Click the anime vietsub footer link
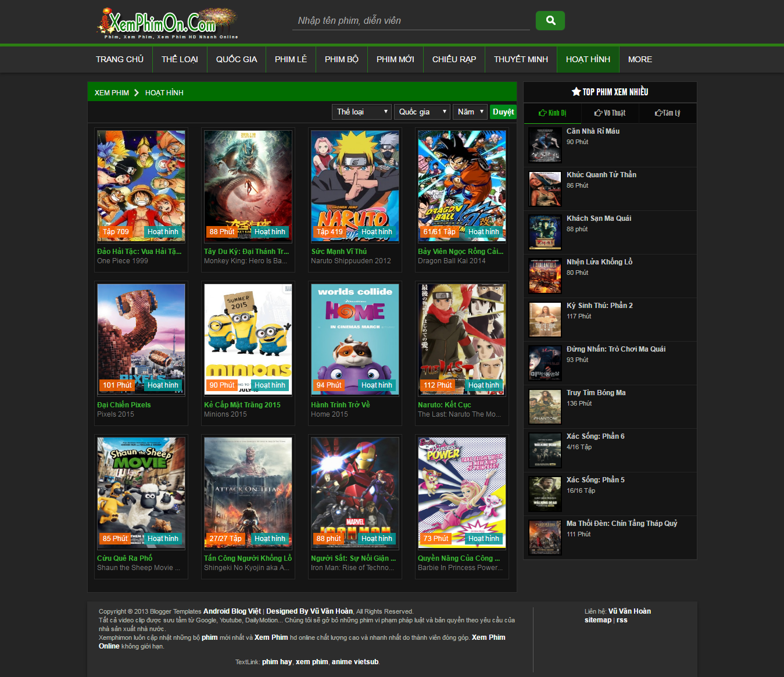Image resolution: width=784 pixels, height=677 pixels. point(355,662)
